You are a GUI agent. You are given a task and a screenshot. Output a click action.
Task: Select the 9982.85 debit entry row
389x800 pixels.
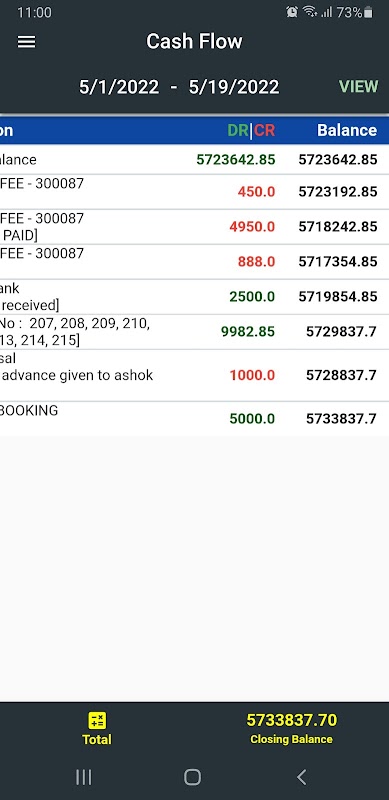tap(194, 332)
